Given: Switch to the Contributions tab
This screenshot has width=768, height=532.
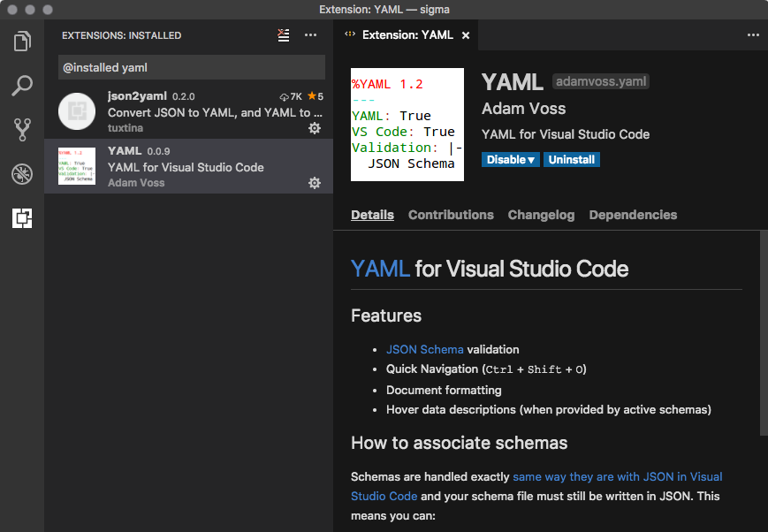Looking at the screenshot, I should click(451, 215).
